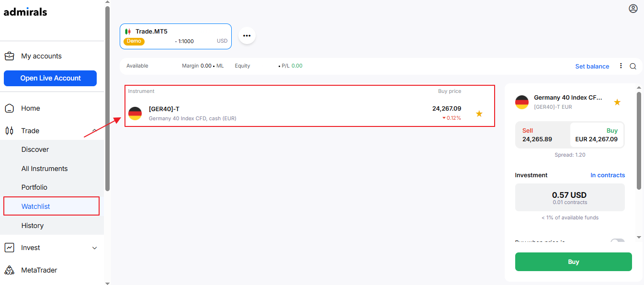Image resolution: width=644 pixels, height=285 pixels.
Task: Open History in the sidebar
Action: click(33, 226)
